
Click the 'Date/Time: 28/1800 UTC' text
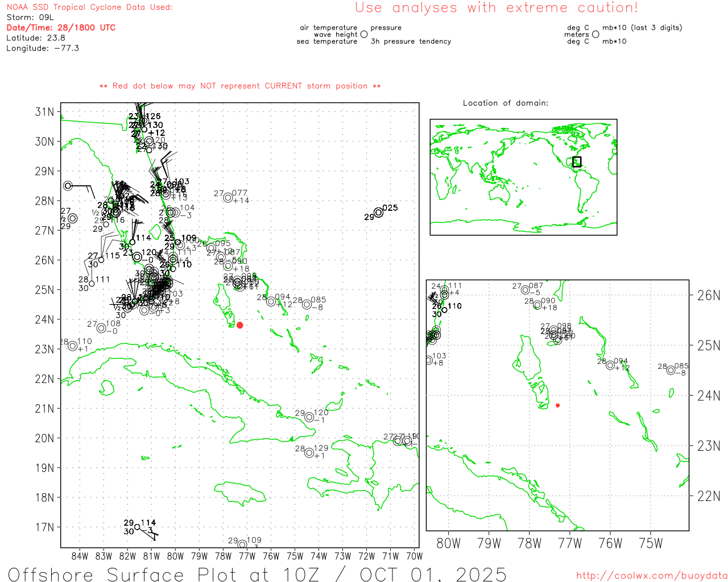click(x=61, y=27)
